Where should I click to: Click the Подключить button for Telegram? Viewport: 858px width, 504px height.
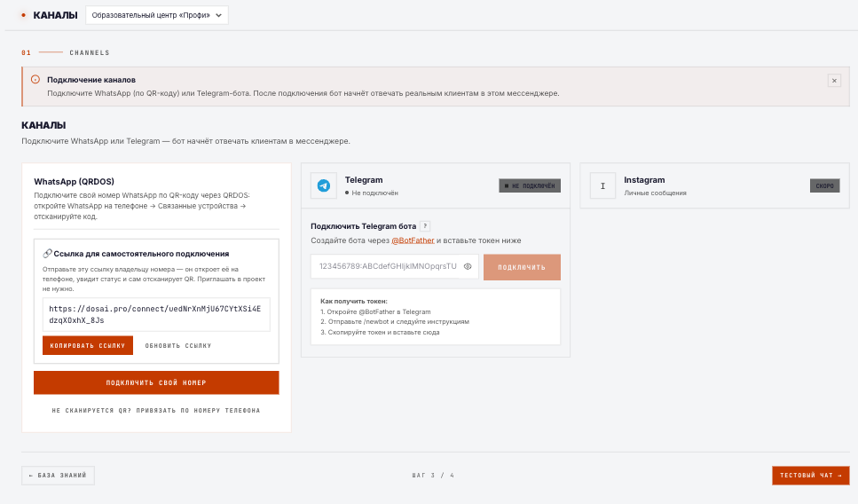(x=522, y=267)
